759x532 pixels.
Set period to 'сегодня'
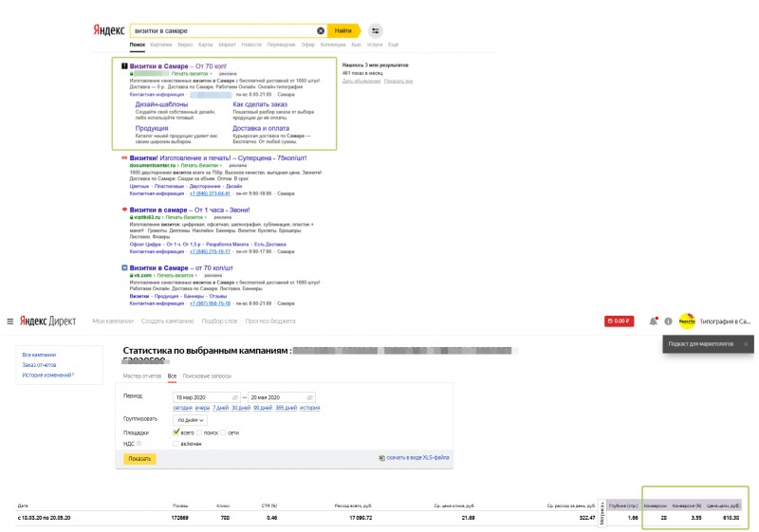click(x=182, y=408)
